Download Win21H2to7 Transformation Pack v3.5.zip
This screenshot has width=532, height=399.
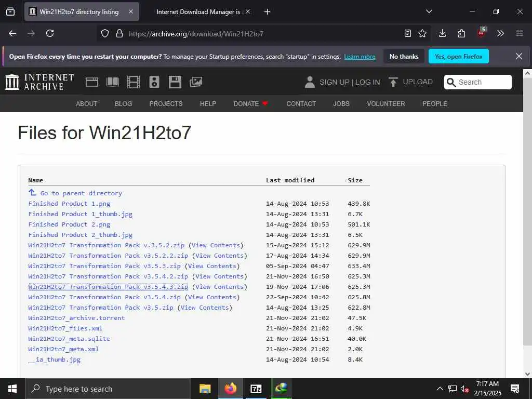click(x=101, y=308)
